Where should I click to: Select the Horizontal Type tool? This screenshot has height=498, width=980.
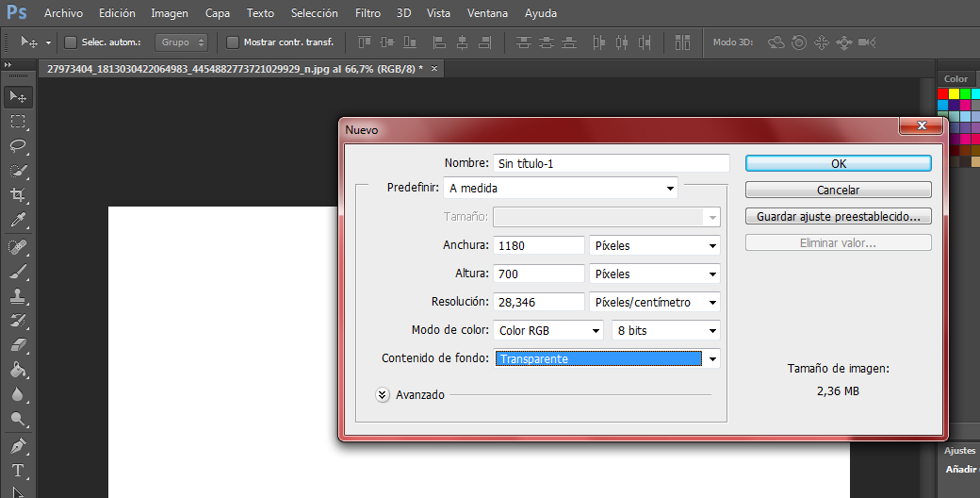click(18, 470)
